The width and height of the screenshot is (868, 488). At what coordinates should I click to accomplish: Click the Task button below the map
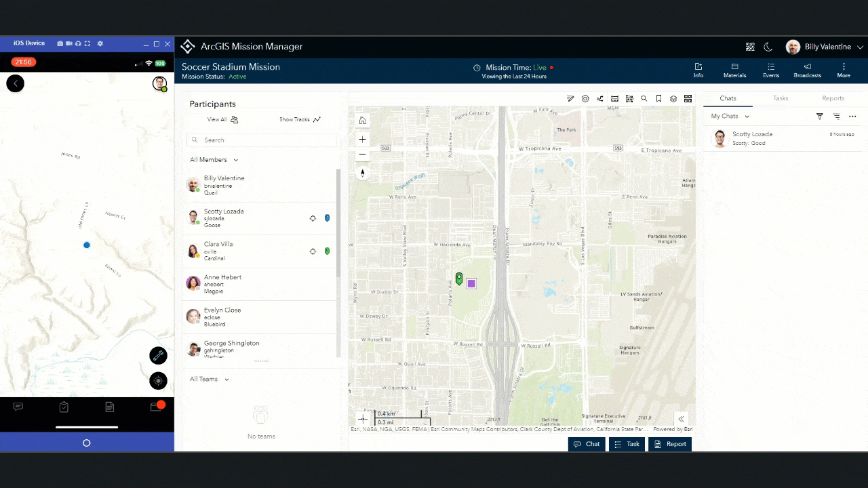[627, 444]
